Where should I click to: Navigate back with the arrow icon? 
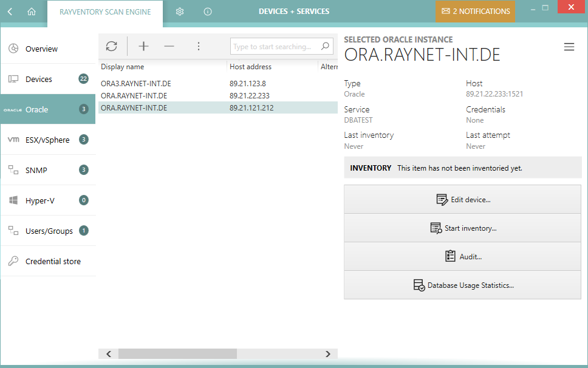click(x=10, y=12)
